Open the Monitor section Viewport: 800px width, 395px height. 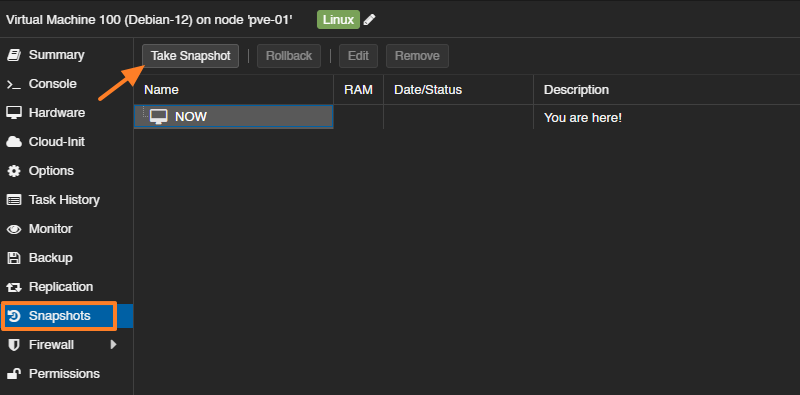(66, 229)
